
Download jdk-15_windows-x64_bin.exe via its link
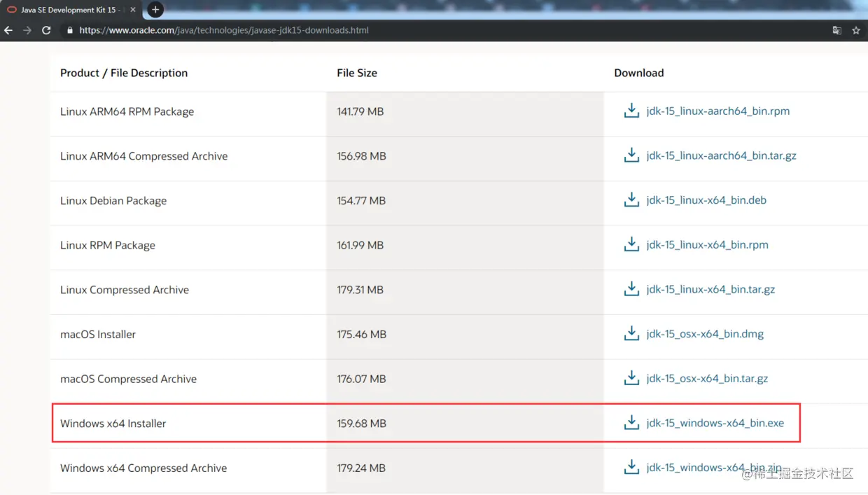tap(715, 423)
